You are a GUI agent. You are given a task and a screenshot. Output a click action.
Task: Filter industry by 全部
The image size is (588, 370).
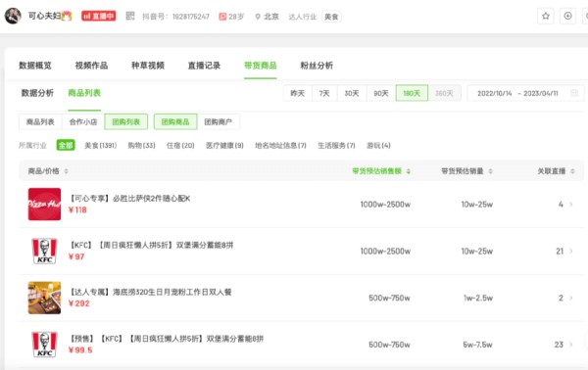pos(66,145)
